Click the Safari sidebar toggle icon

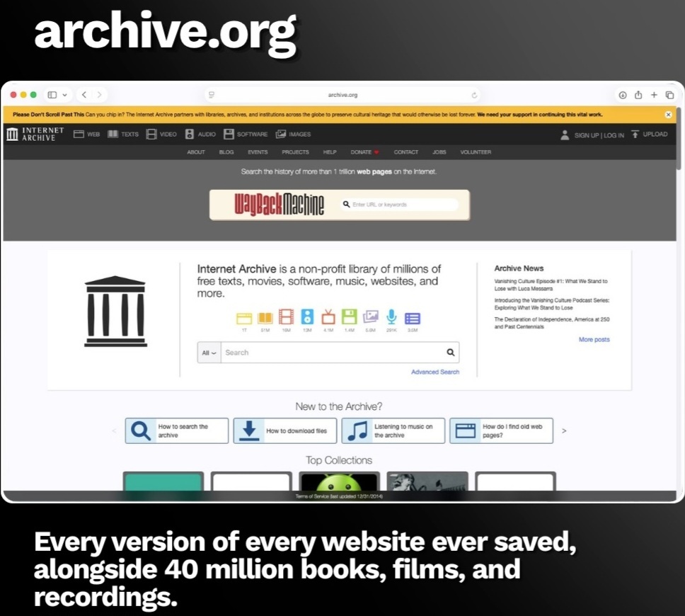pos(52,95)
